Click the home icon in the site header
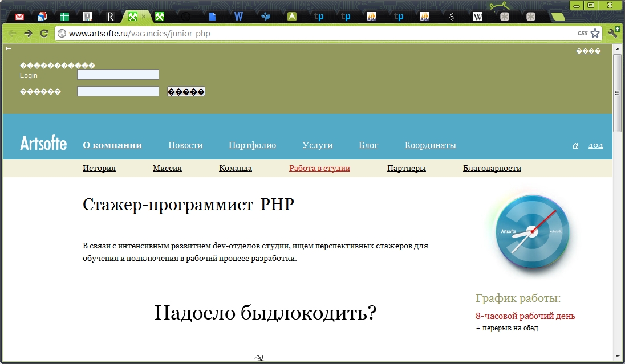Image resolution: width=625 pixels, height=364 pixels. (575, 146)
